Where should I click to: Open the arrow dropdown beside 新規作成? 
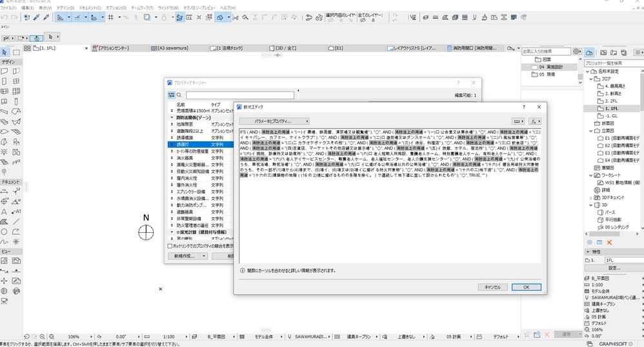click(204, 256)
